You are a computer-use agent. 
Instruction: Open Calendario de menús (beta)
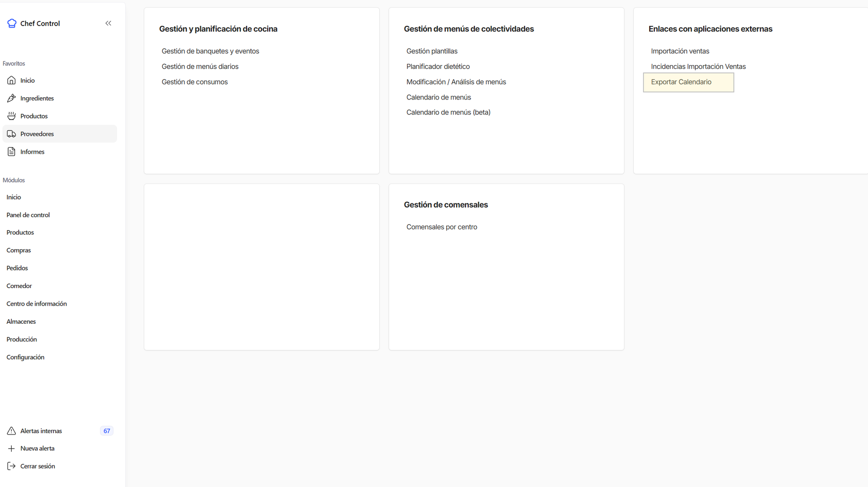[448, 112]
